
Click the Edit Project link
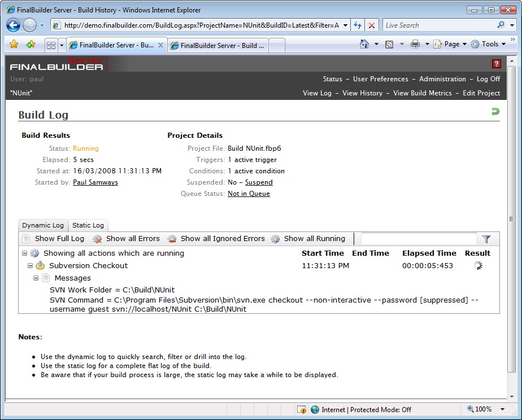[481, 93]
